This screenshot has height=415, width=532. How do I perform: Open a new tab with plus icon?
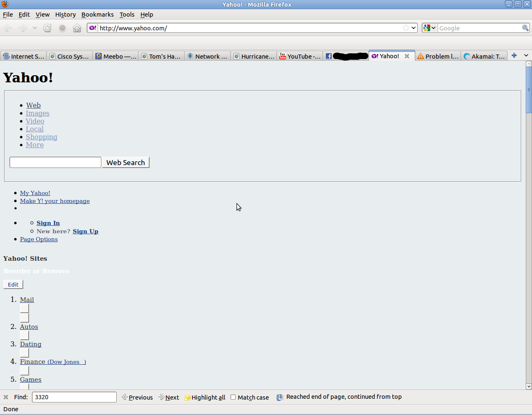[514, 56]
